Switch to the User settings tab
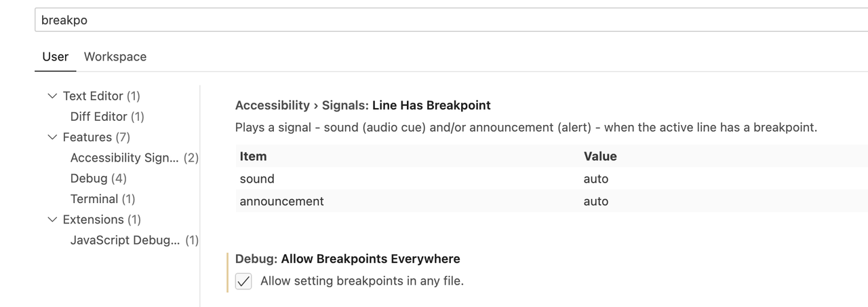This screenshot has width=868, height=307. [55, 57]
